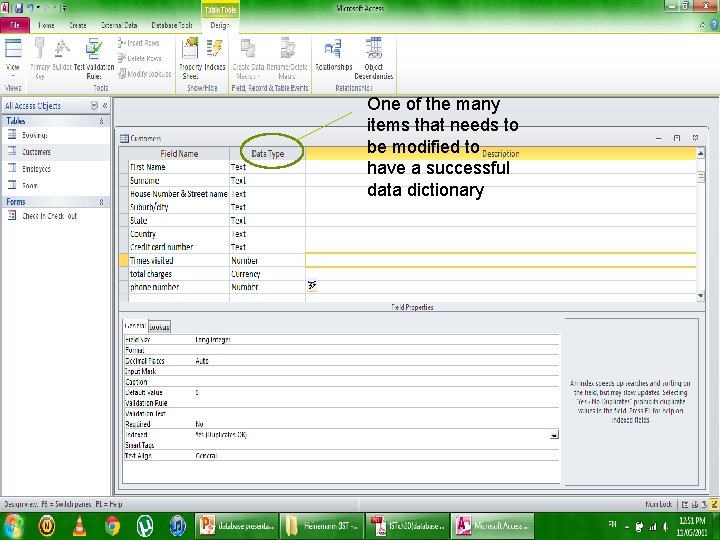Select the total charges field name
The image size is (720, 540).
point(179,274)
